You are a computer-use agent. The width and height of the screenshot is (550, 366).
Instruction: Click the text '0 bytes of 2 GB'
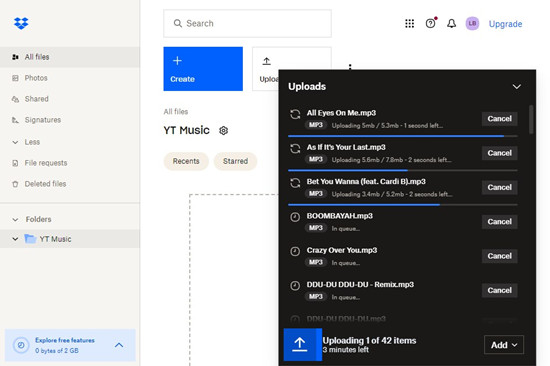click(x=57, y=351)
